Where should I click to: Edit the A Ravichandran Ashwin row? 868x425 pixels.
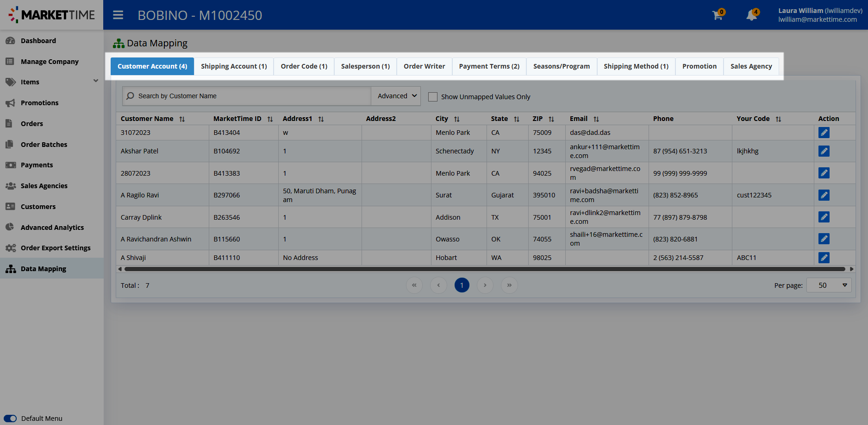(x=824, y=239)
